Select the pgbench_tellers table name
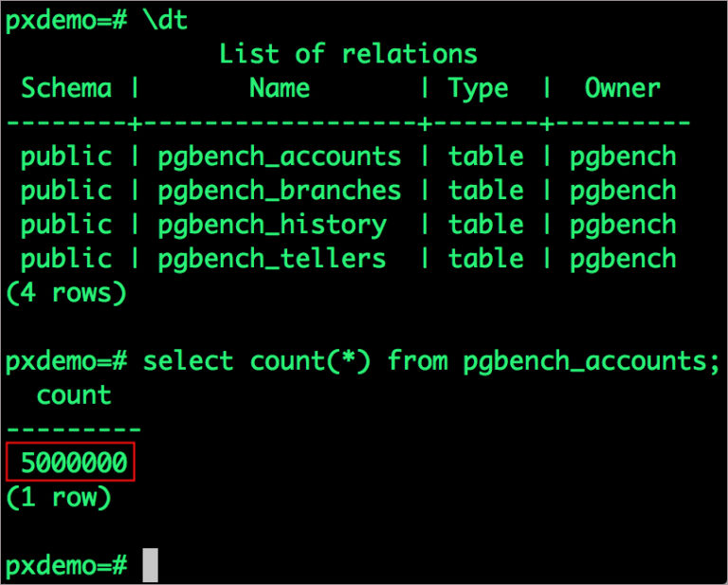Image resolution: width=728 pixels, height=585 pixels. pyautogui.click(x=272, y=259)
